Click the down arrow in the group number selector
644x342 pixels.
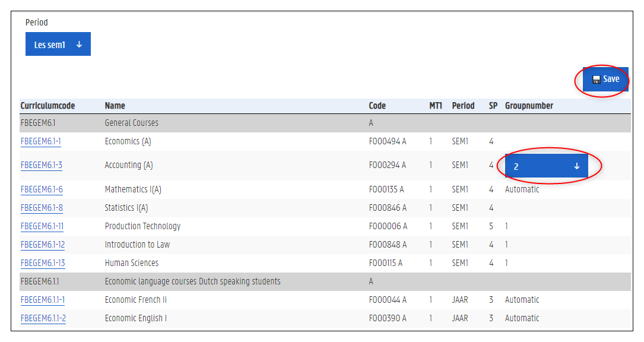click(576, 166)
